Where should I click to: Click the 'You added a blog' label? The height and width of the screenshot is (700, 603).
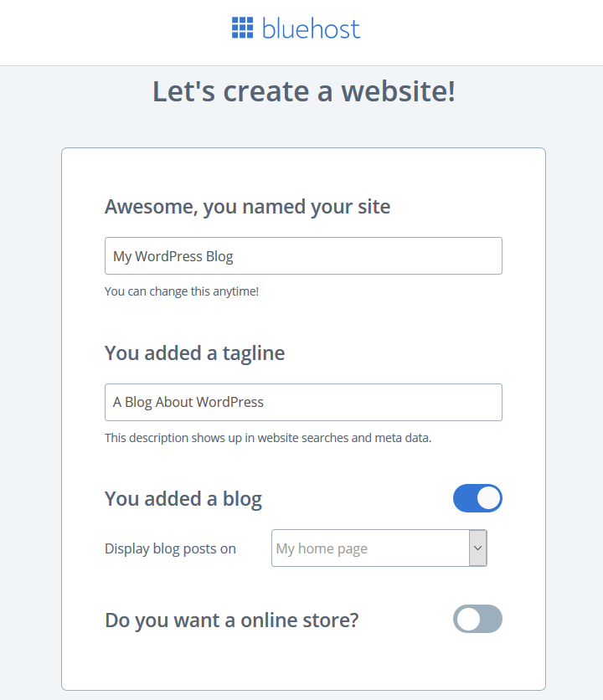coord(183,499)
